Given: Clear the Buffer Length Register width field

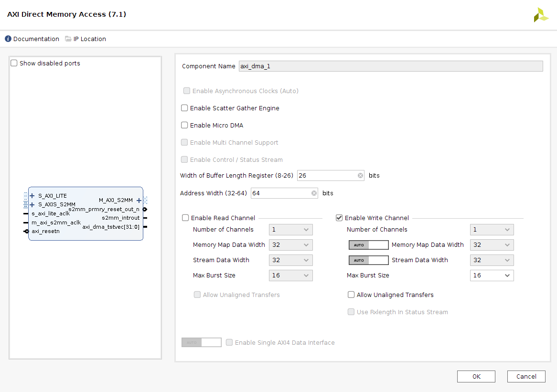Looking at the screenshot, I should (360, 176).
